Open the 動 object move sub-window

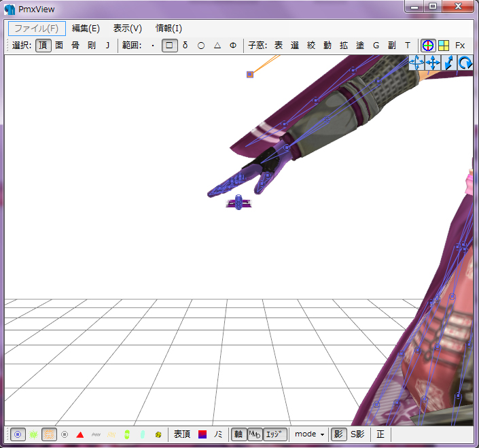[327, 46]
